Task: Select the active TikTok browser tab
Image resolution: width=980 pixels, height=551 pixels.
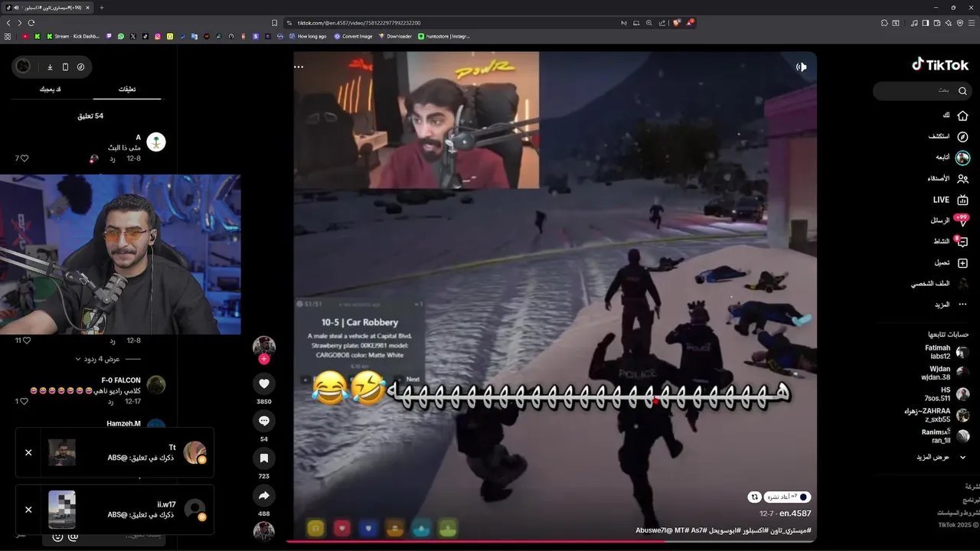Action: 47,7
